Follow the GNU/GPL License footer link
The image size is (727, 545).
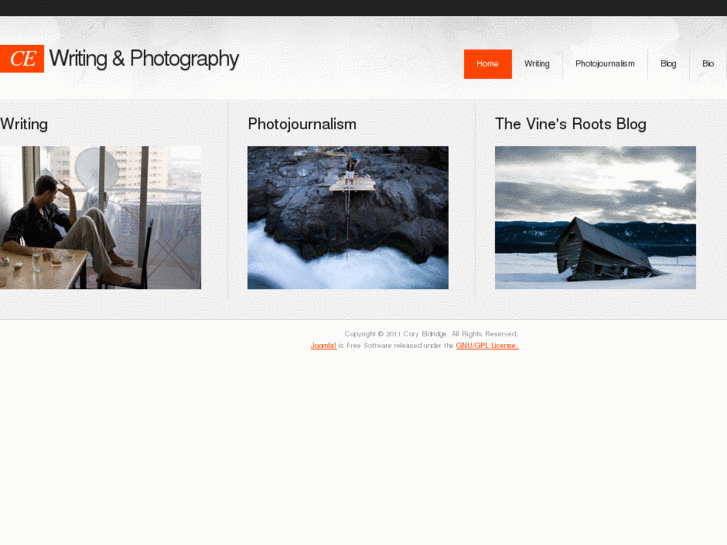pyautogui.click(x=487, y=346)
